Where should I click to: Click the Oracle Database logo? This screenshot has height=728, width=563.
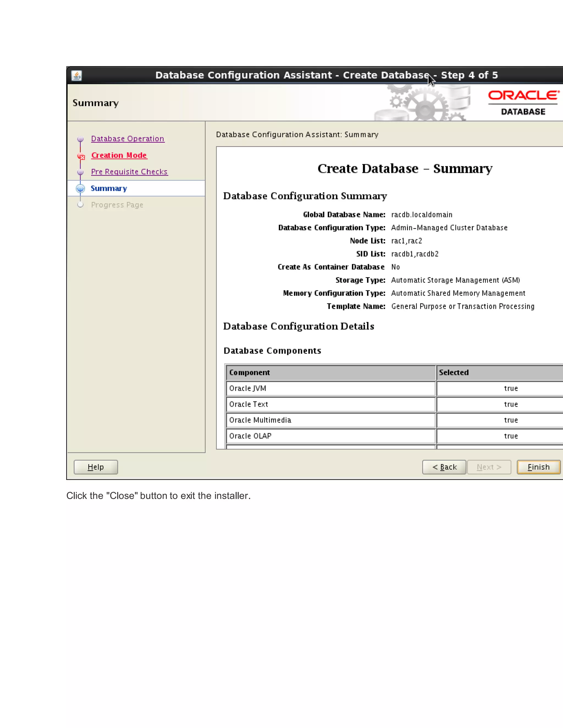[x=523, y=103]
